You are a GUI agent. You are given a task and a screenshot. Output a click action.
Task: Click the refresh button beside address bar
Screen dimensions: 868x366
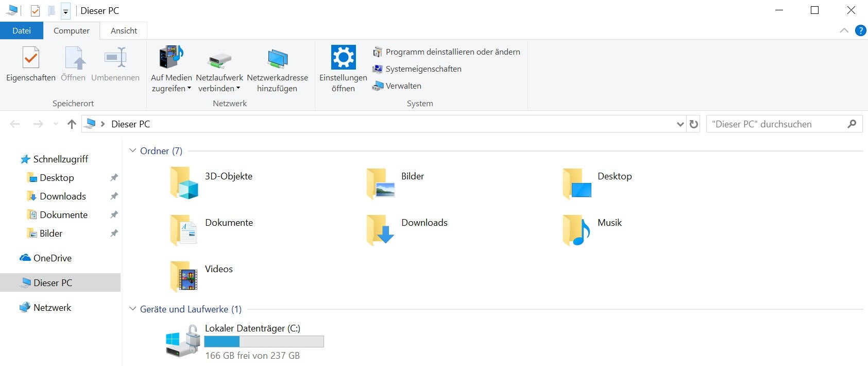pos(694,124)
